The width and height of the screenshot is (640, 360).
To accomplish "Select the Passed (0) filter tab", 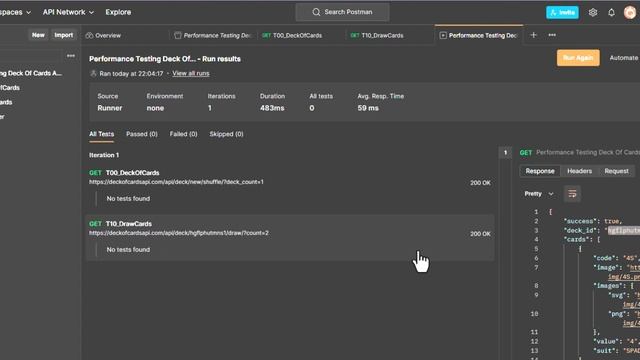I will point(142,134).
